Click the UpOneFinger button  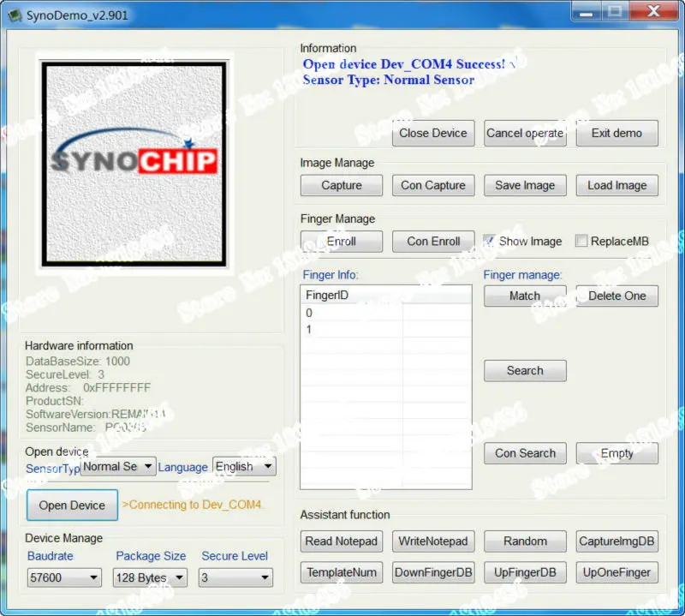click(616, 572)
